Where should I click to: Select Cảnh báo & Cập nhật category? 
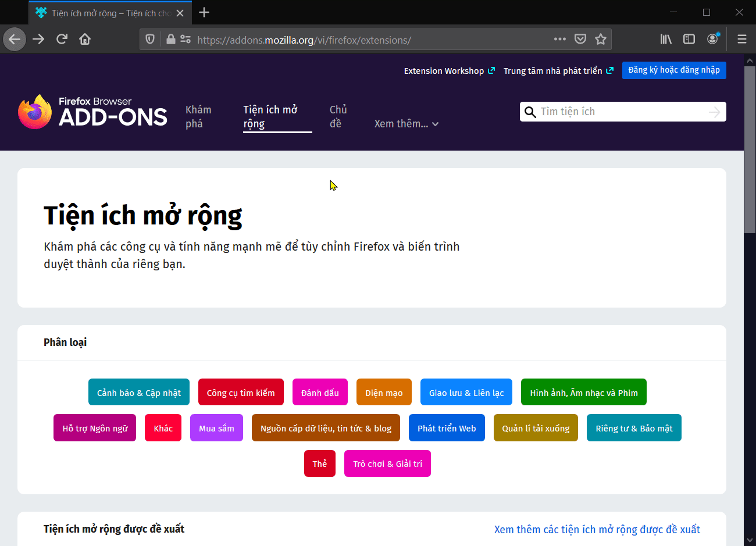(139, 392)
